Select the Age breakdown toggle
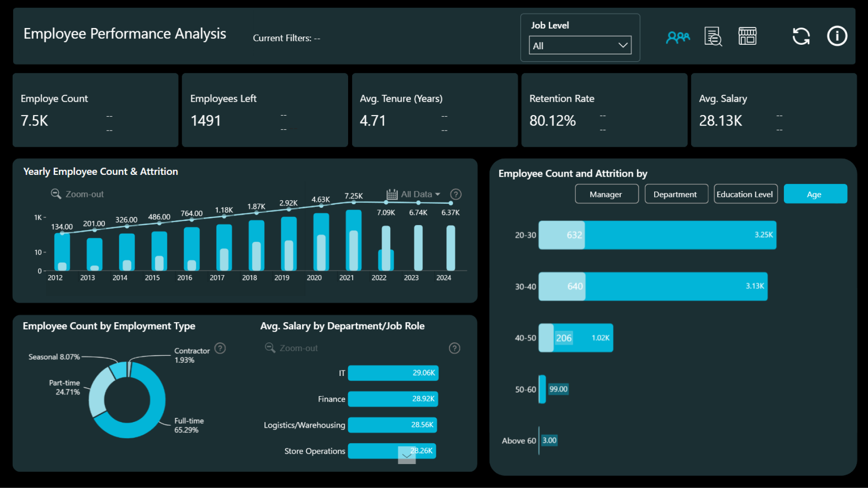This screenshot has height=488, width=868. coord(815,194)
